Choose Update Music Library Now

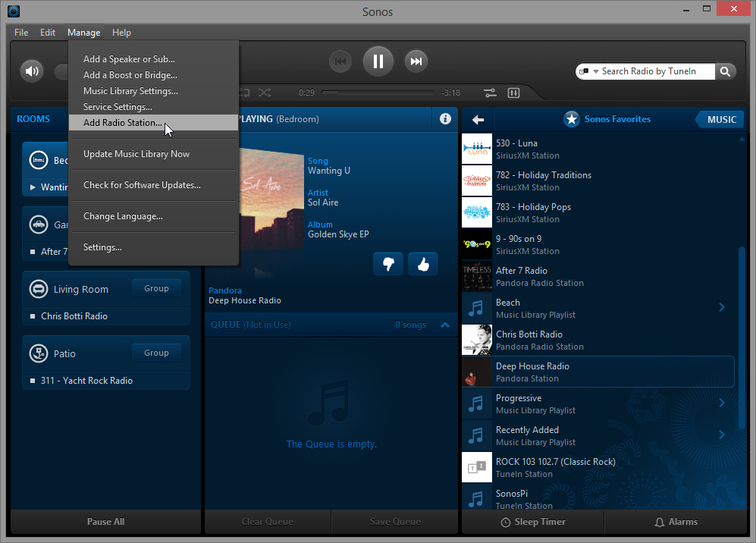pos(153,154)
